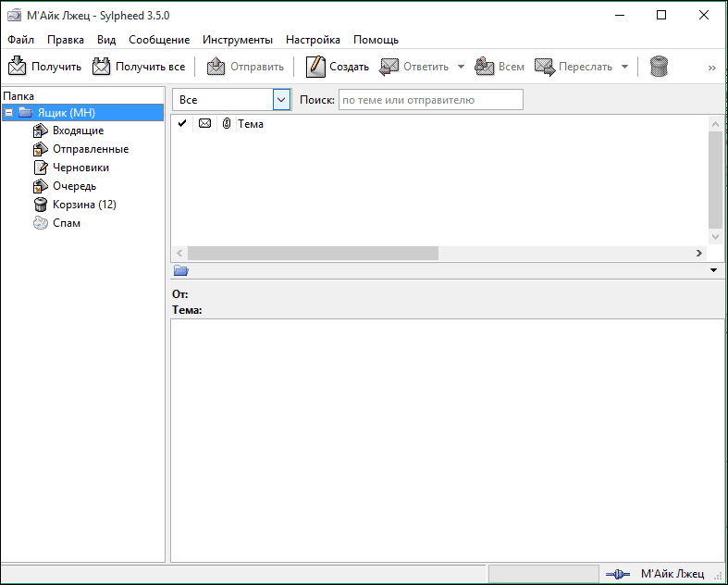Click the Получить receive mail icon

pyautogui.click(x=18, y=67)
